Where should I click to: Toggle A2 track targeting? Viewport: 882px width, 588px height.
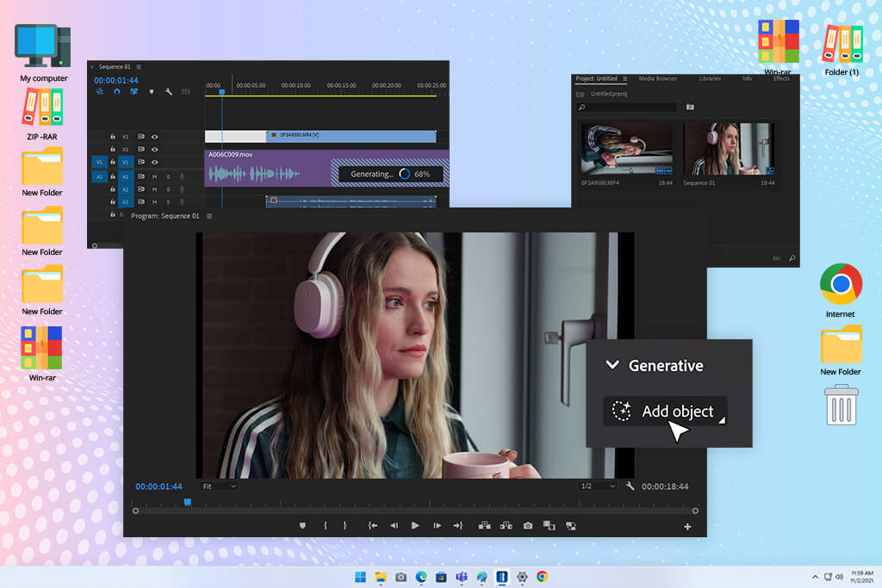(x=126, y=189)
